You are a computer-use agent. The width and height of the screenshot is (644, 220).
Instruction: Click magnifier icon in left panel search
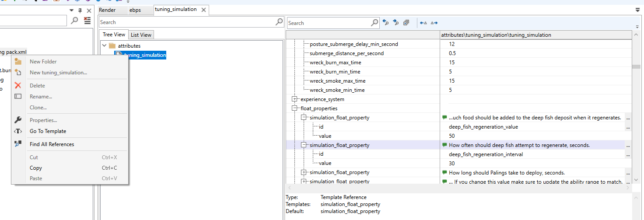click(x=74, y=20)
